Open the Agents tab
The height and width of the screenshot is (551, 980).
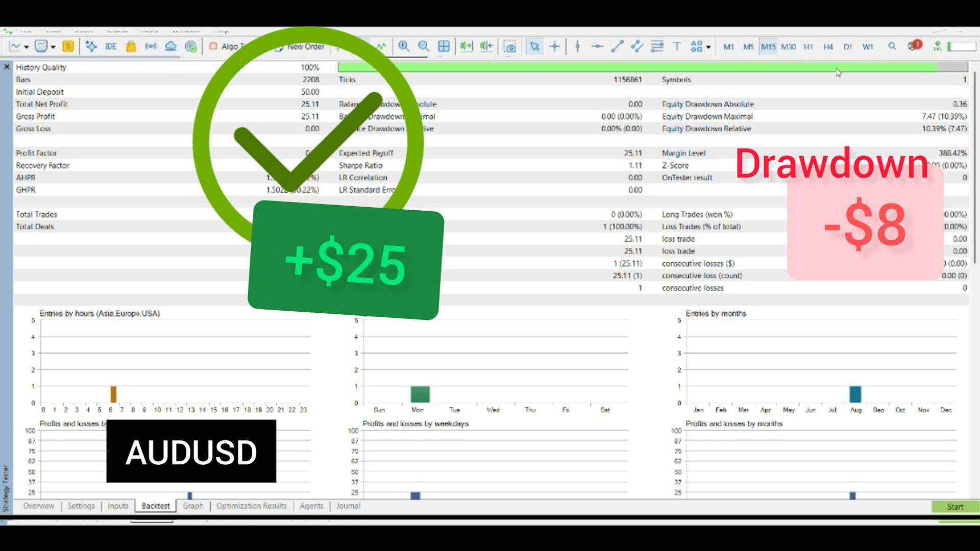coord(311,506)
